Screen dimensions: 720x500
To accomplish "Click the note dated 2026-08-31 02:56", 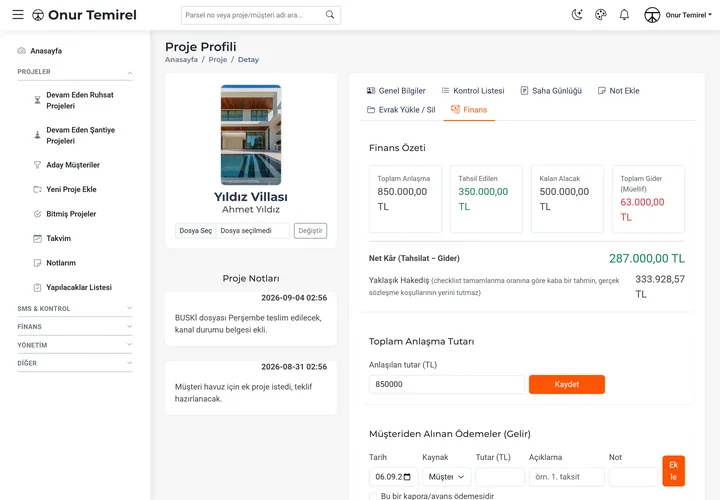I will 251,388.
